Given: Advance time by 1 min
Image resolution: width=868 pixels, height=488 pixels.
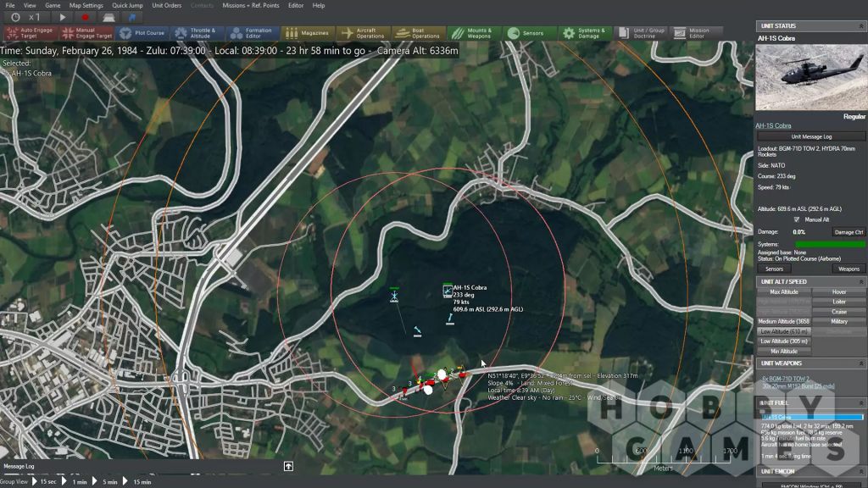Looking at the screenshot, I should (x=75, y=481).
